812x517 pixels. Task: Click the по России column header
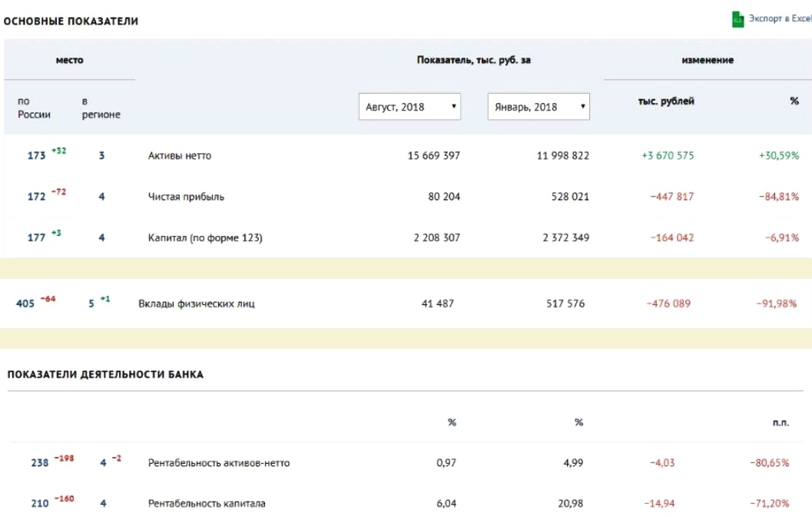click(34, 108)
